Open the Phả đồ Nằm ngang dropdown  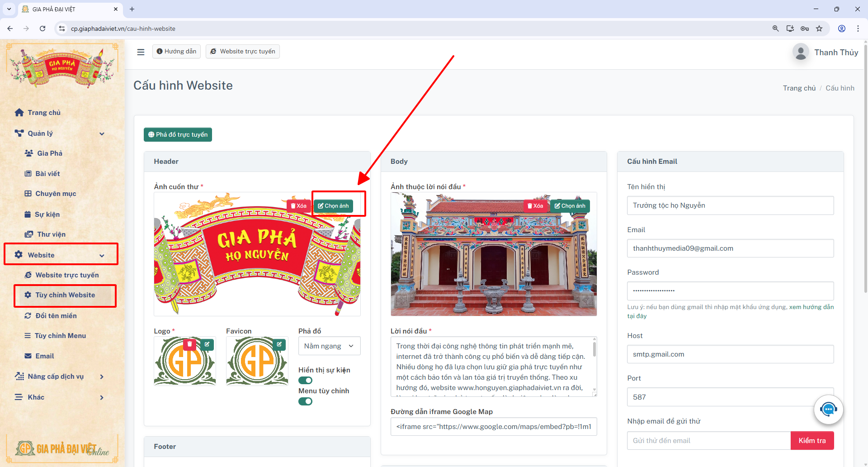tap(329, 346)
